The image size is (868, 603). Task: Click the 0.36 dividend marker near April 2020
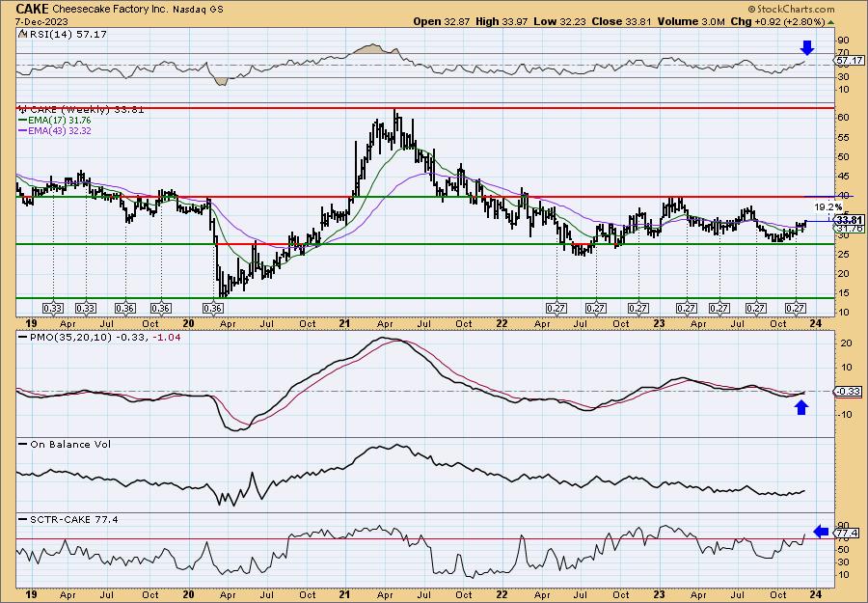click(213, 308)
